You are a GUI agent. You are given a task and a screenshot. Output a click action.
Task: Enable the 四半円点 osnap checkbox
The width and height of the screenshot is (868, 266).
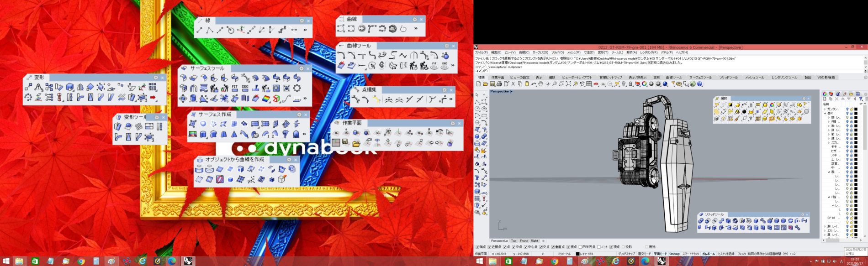pos(580,247)
